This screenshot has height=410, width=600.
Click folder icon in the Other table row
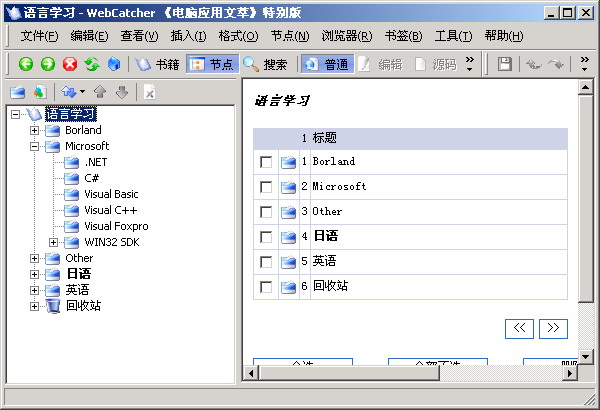coord(289,212)
